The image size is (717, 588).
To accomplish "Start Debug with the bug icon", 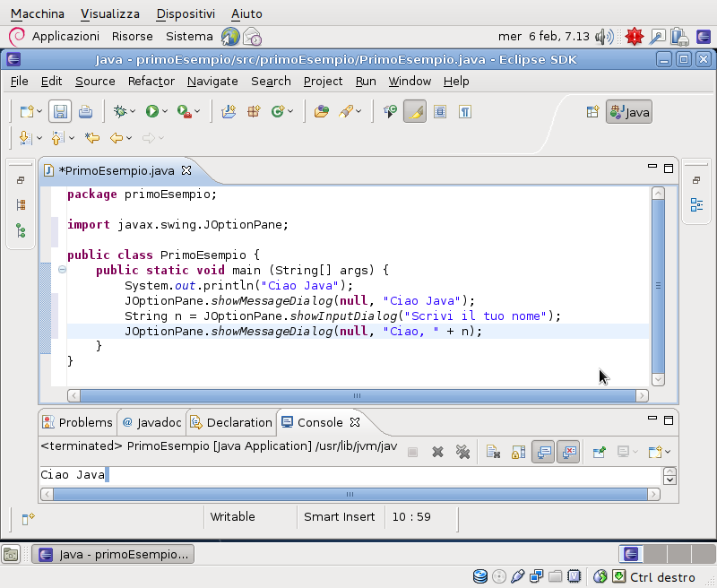I will 120,111.
